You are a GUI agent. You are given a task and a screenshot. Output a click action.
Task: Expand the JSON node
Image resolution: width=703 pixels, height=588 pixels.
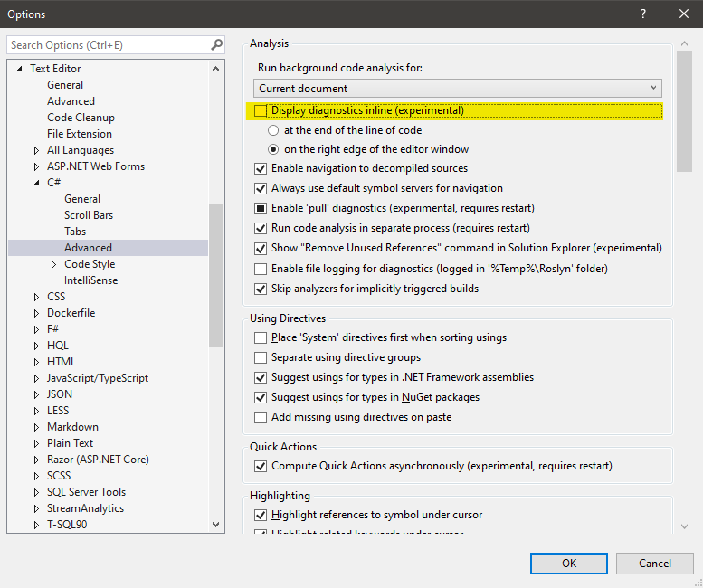(x=36, y=394)
